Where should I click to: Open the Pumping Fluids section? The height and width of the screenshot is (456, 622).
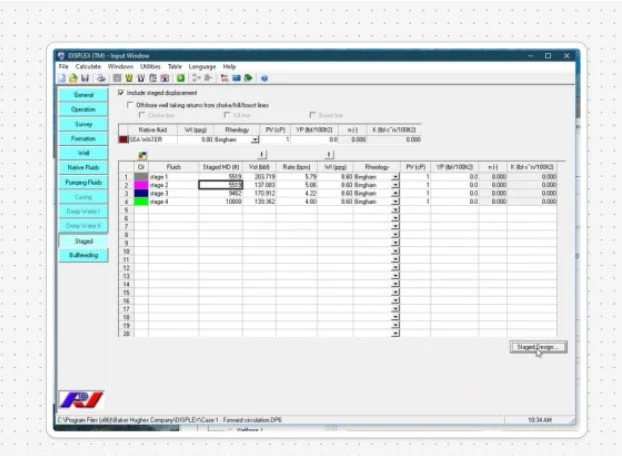[83, 182]
